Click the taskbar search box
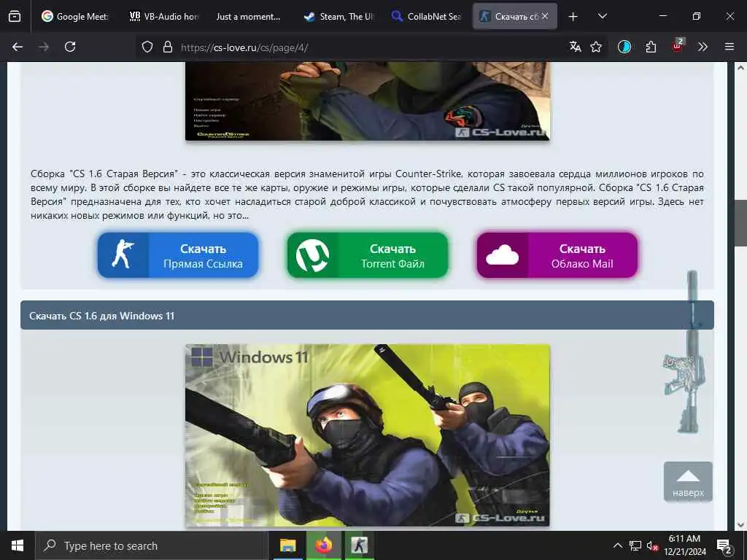 152,545
